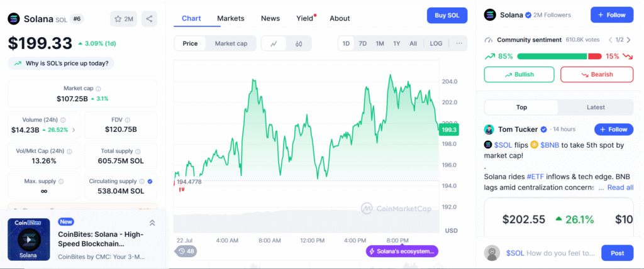Viewport: 644px width, 269px height.
Task: Open "Why is SOL's price up today?"
Action: click(61, 63)
